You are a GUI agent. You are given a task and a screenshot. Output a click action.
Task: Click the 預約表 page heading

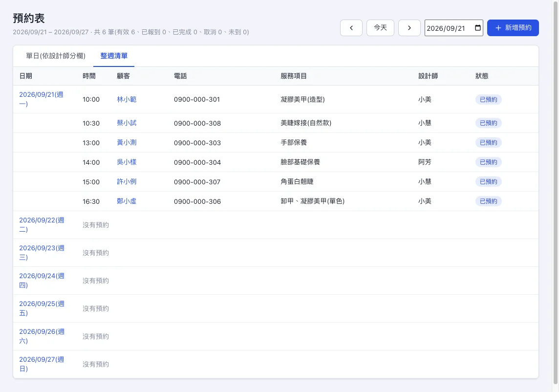29,18
